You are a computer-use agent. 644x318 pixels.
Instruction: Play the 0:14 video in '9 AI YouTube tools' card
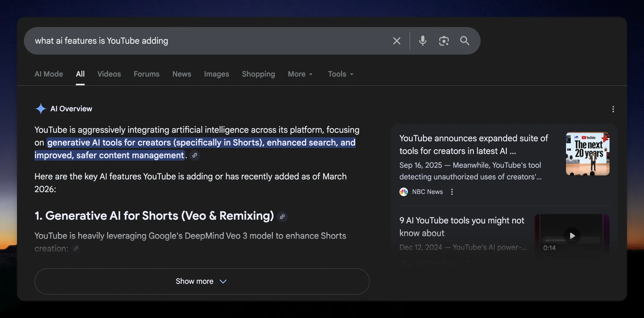tap(572, 235)
